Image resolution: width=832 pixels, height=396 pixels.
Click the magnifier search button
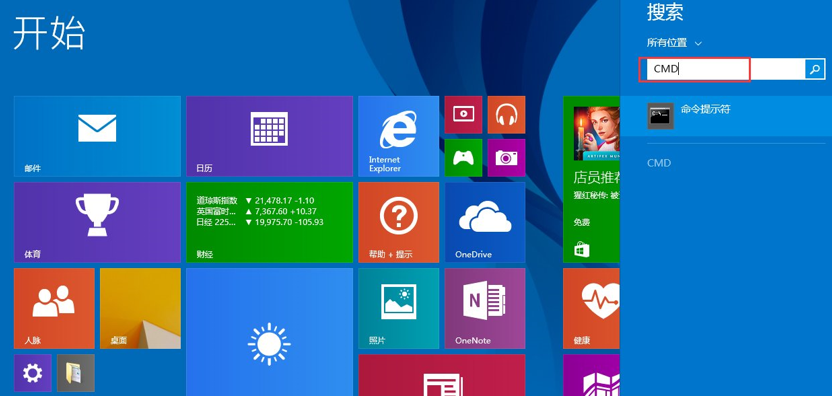(x=815, y=69)
